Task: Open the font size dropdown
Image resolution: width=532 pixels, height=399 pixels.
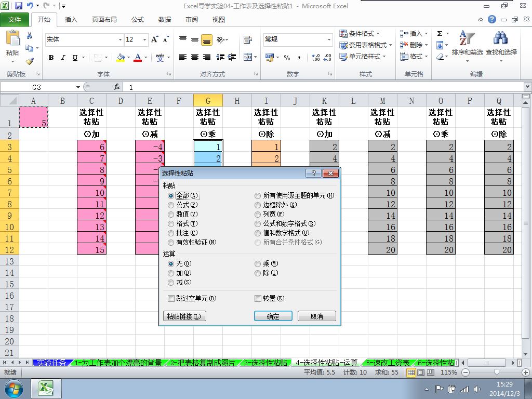Action: pyautogui.click(x=144, y=39)
